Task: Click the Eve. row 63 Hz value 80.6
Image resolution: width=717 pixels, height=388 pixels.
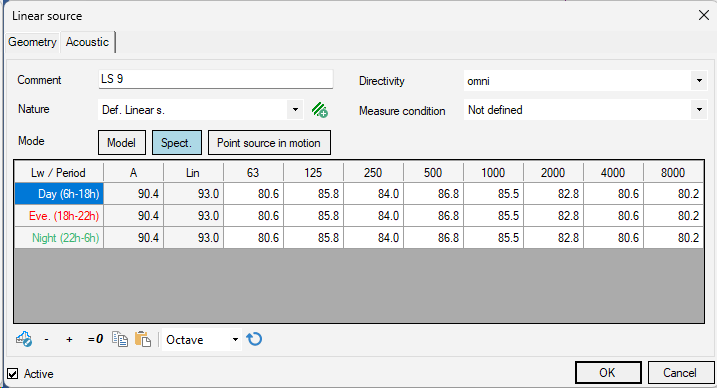Action: pos(253,216)
